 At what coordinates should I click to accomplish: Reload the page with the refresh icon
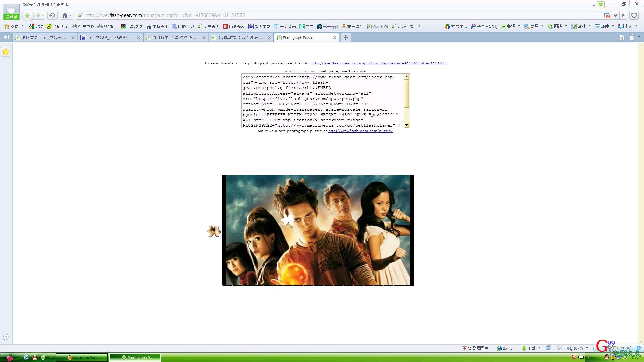point(52,15)
